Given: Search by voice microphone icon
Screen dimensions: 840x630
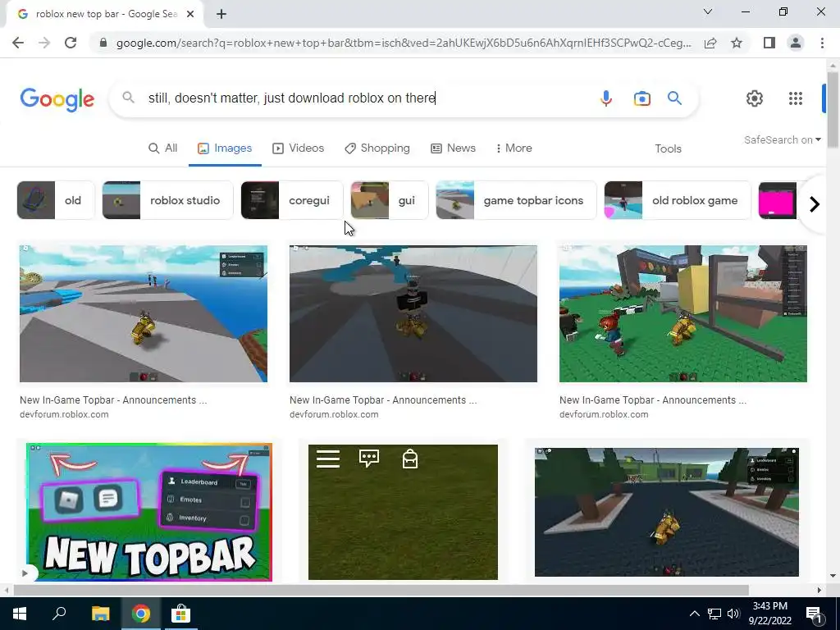Looking at the screenshot, I should pyautogui.click(x=606, y=98).
